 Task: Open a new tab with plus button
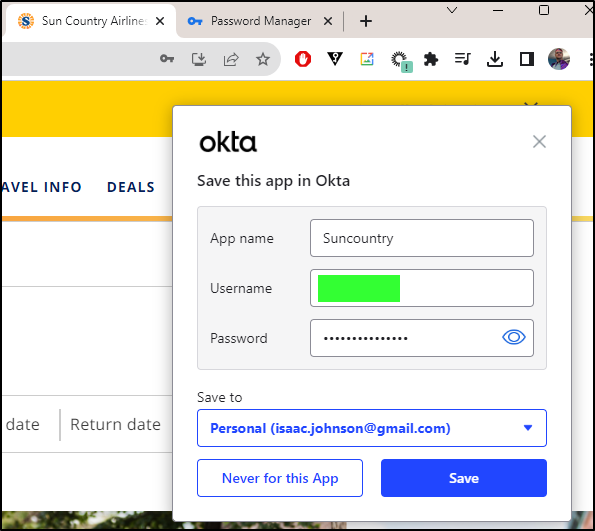[x=366, y=21]
